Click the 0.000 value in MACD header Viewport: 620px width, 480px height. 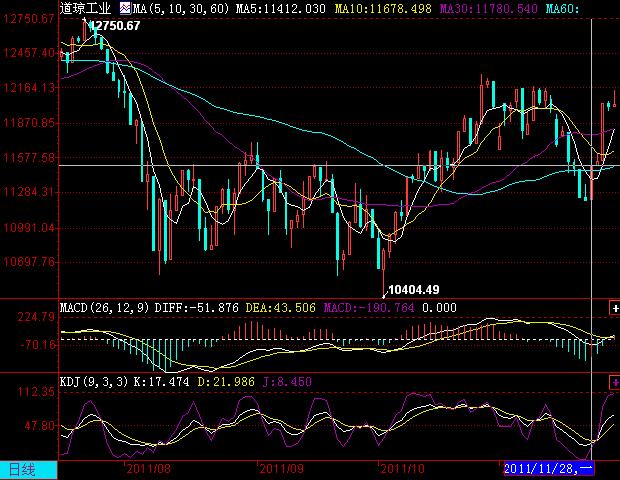point(439,308)
